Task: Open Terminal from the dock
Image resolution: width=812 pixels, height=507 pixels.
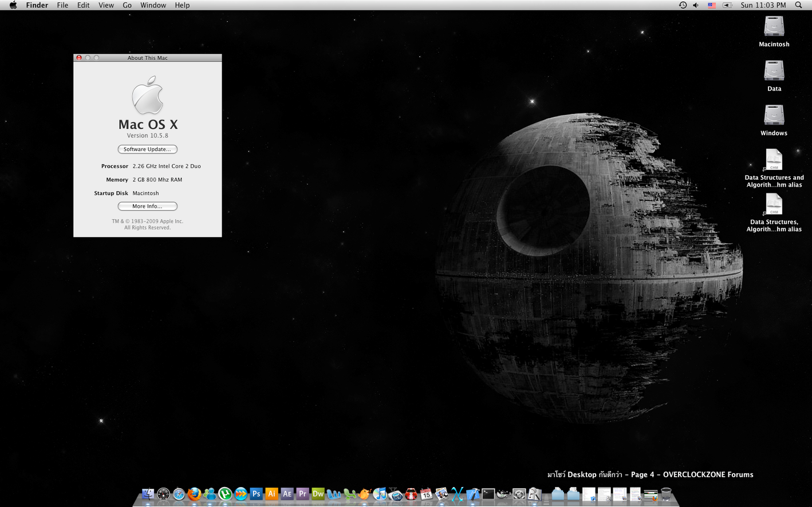Action: pos(488,494)
